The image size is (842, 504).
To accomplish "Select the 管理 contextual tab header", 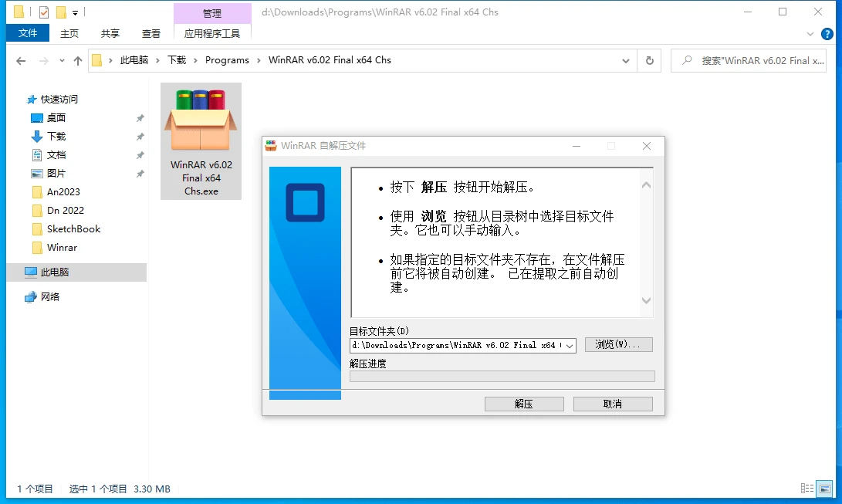I will tap(212, 13).
